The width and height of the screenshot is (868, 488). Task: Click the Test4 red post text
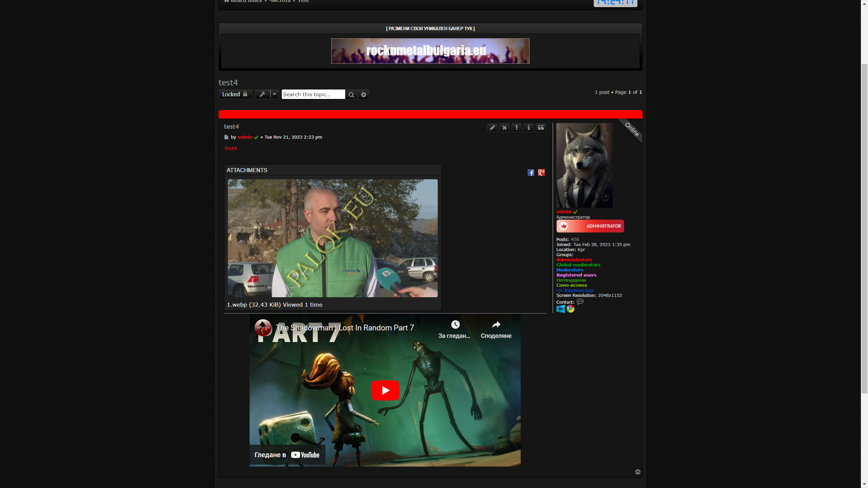[231, 148]
